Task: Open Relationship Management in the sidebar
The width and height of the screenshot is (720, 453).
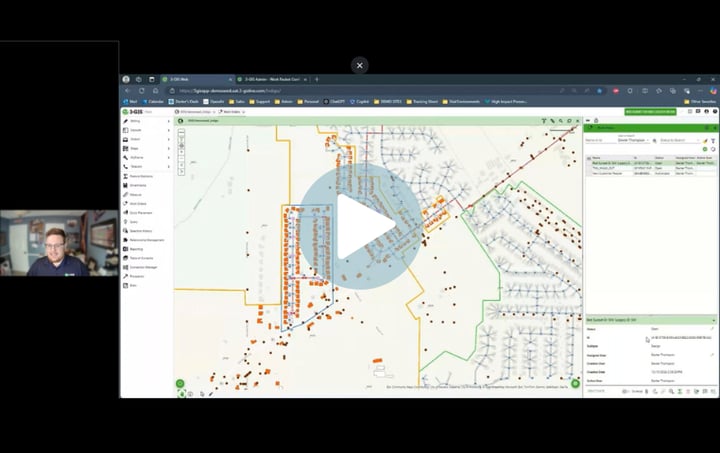Action: (143, 240)
